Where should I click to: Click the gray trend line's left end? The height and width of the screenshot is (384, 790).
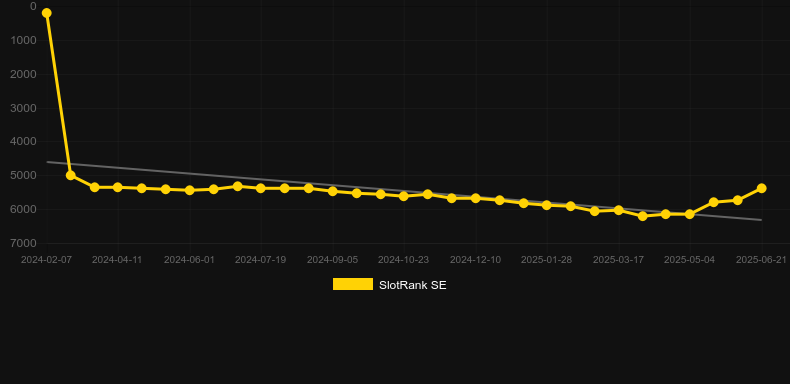[x=47, y=162]
